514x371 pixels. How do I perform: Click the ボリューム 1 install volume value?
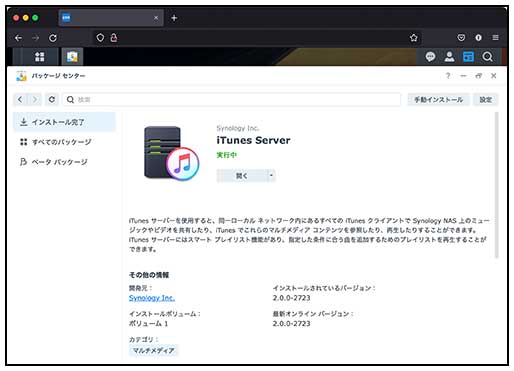tap(148, 324)
